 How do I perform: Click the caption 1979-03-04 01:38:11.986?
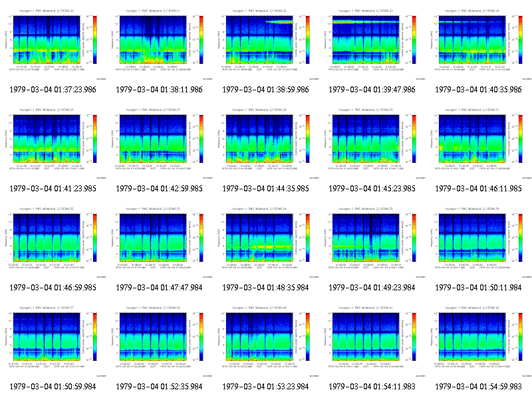click(159, 90)
